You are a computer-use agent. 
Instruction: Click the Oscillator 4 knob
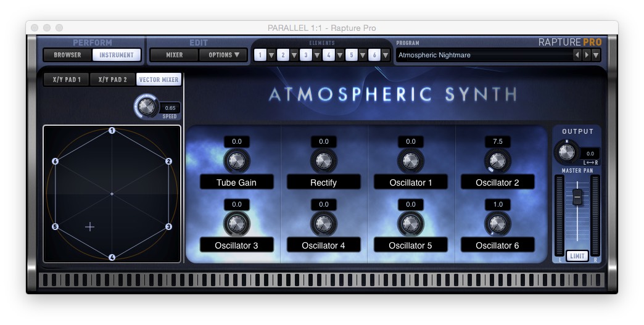coord(324,224)
